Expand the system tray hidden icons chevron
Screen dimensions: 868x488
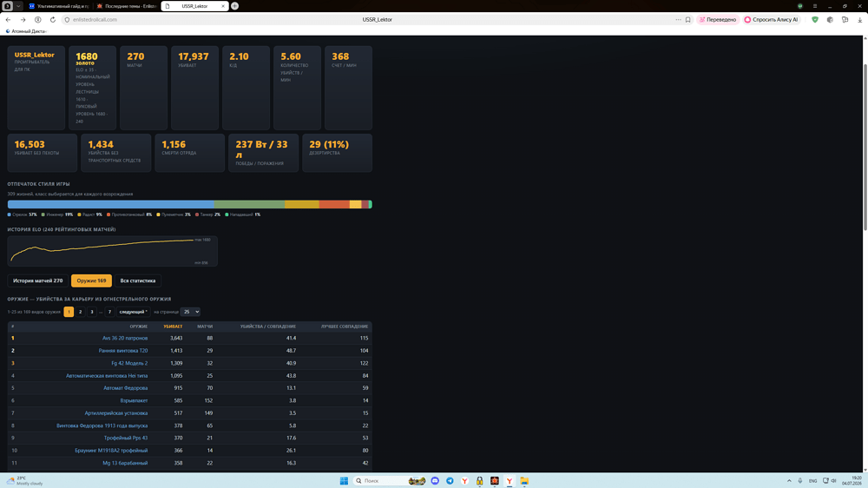click(789, 481)
